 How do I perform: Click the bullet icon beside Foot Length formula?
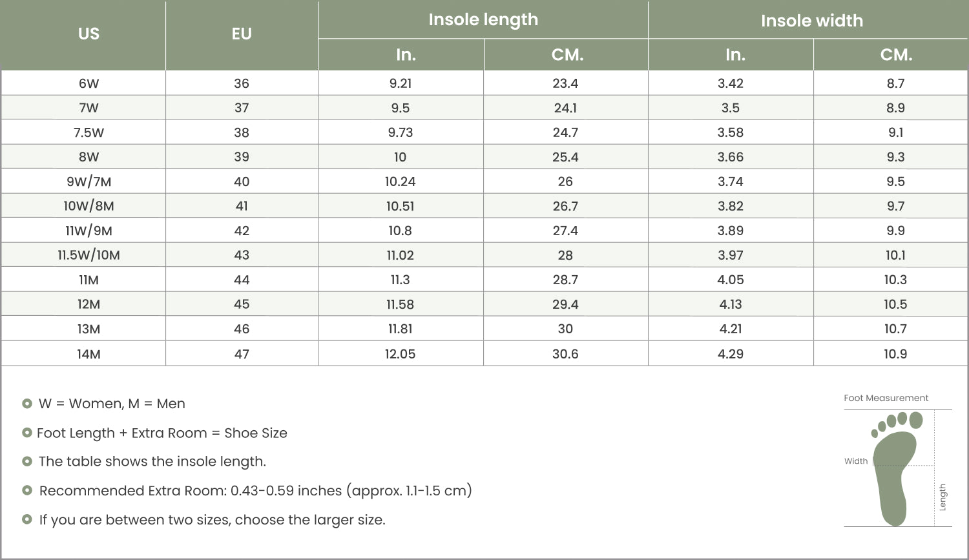pyautogui.click(x=27, y=433)
